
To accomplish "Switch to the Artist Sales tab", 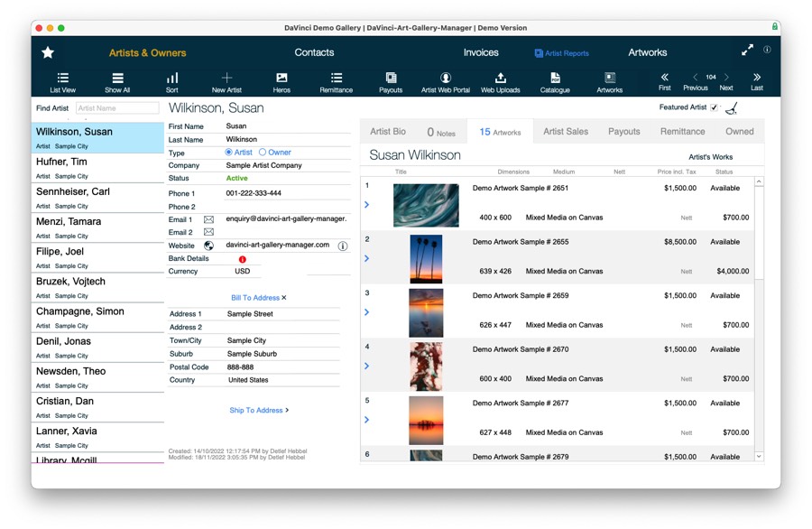I will [565, 131].
